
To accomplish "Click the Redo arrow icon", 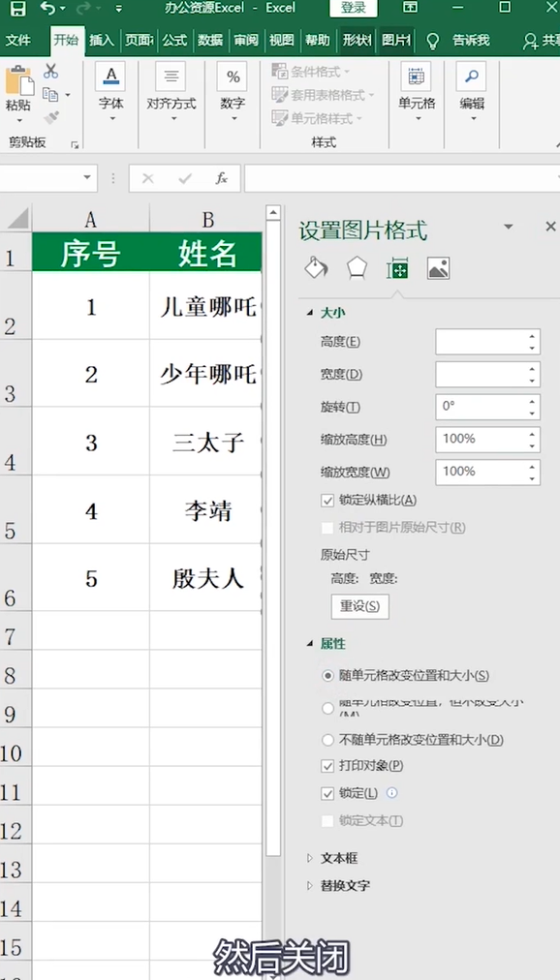I will coord(85,8).
